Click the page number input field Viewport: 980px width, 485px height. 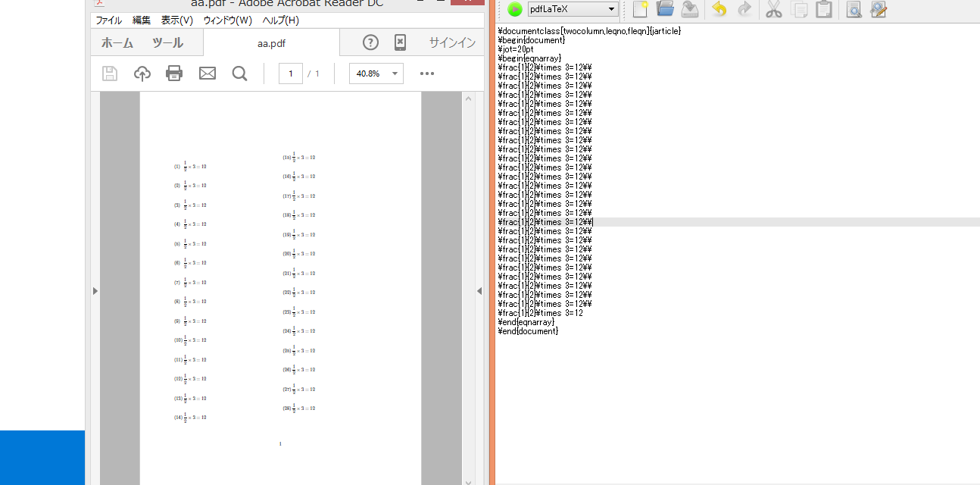(290, 73)
